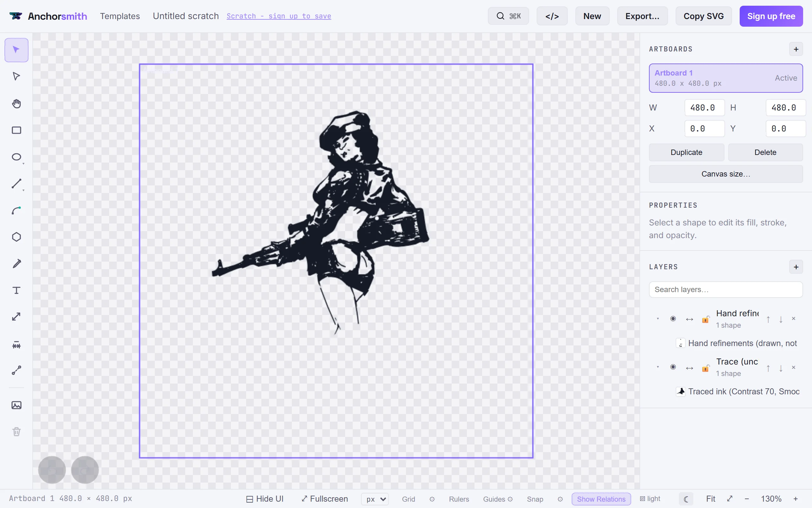Click the New button

click(x=592, y=16)
